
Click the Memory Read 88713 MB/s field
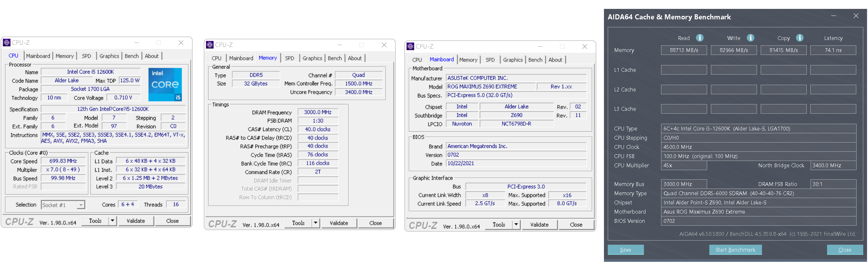click(684, 50)
